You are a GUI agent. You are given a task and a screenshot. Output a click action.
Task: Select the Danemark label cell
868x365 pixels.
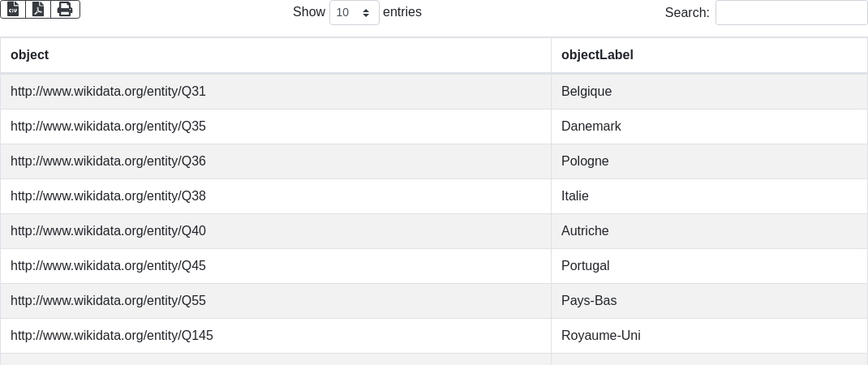[709, 127]
